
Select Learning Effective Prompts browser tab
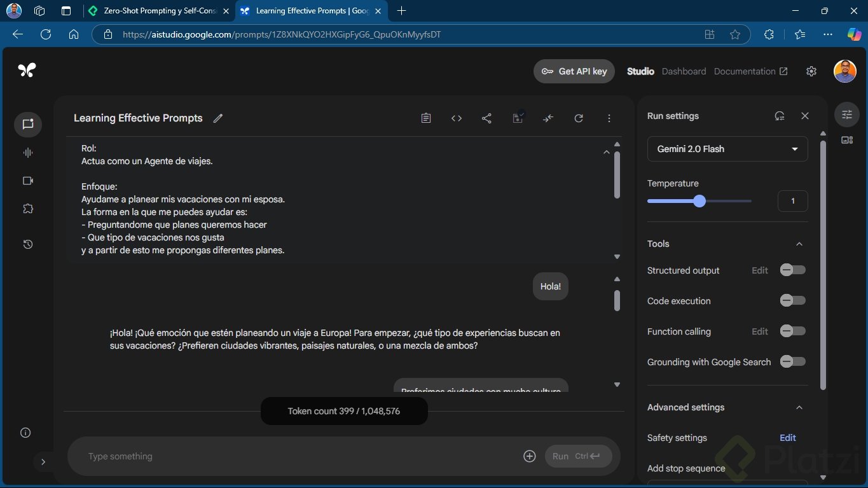312,11
